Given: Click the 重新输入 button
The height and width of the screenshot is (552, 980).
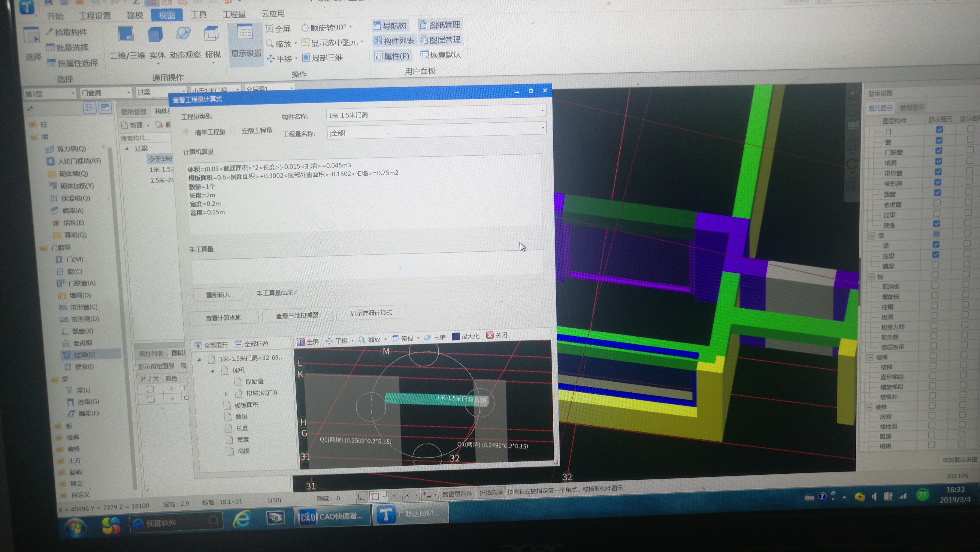Looking at the screenshot, I should click(218, 295).
